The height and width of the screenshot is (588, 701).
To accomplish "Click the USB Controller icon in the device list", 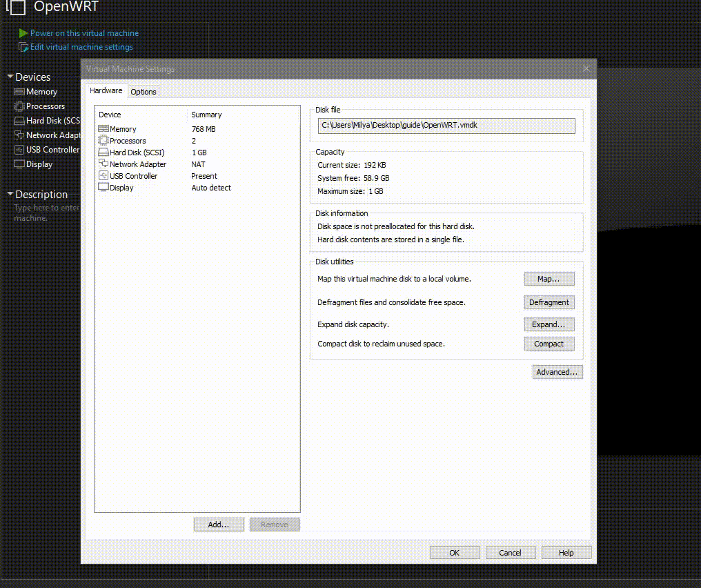I will (x=103, y=176).
